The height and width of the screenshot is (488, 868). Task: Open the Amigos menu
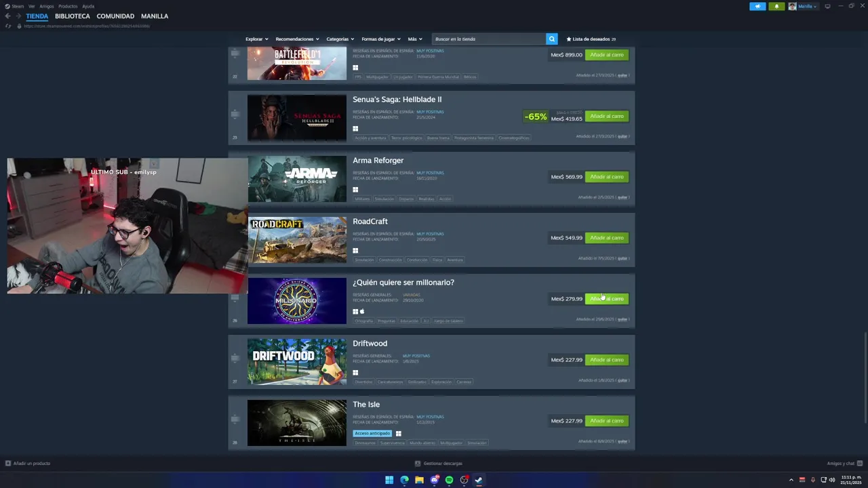[47, 6]
